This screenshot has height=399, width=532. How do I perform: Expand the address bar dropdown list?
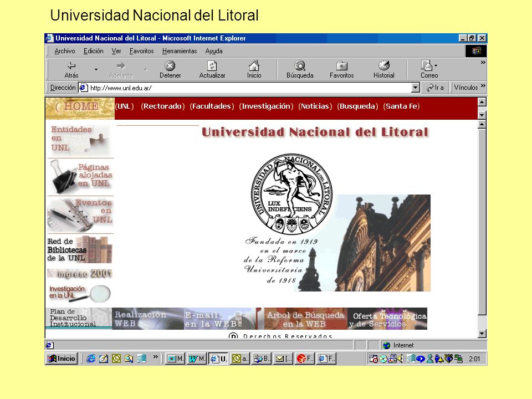415,88
